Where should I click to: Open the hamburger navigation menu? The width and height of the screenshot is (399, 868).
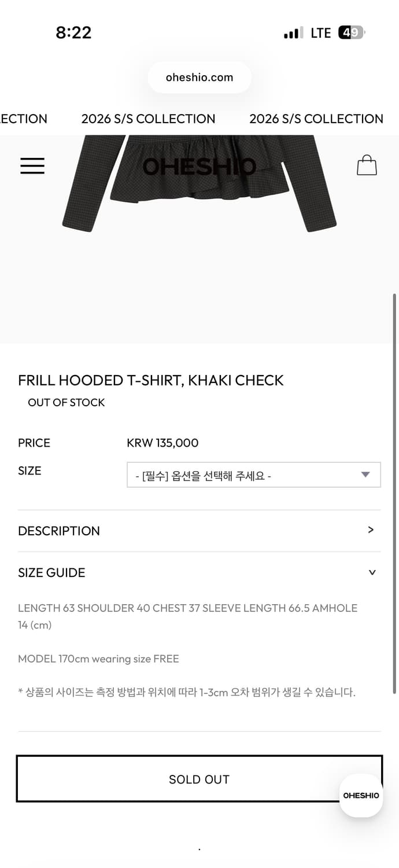(x=32, y=165)
